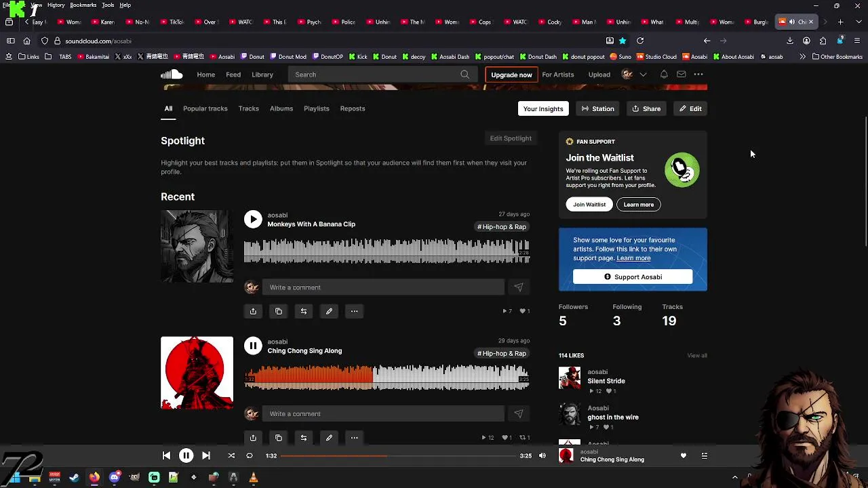Open the next-up queue list
The image size is (868, 488).
[x=705, y=456]
